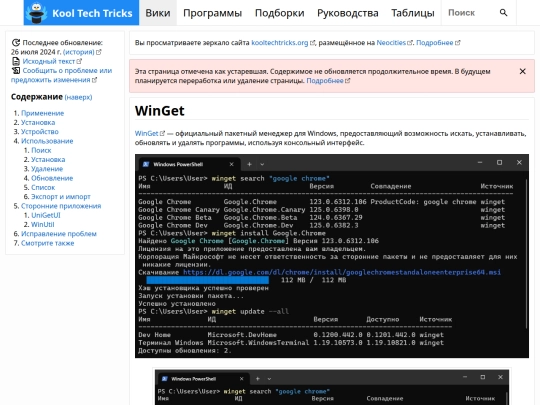
Task: Click the external link icon next to Neocities
Action: pos(410,43)
